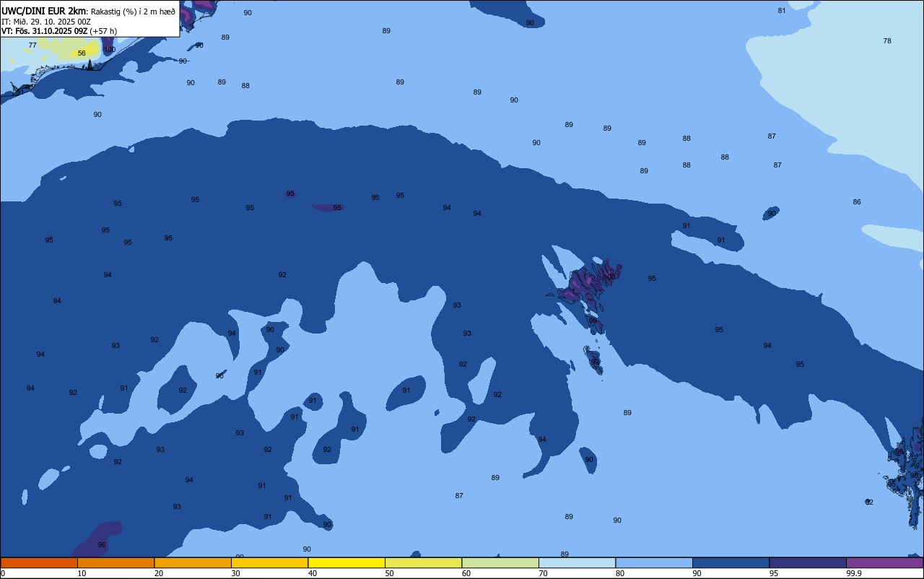Viewport: 924px width, 579px height.
Task: Click the 'UWC/DINI EUR 2km' title text
Action: 43,11
